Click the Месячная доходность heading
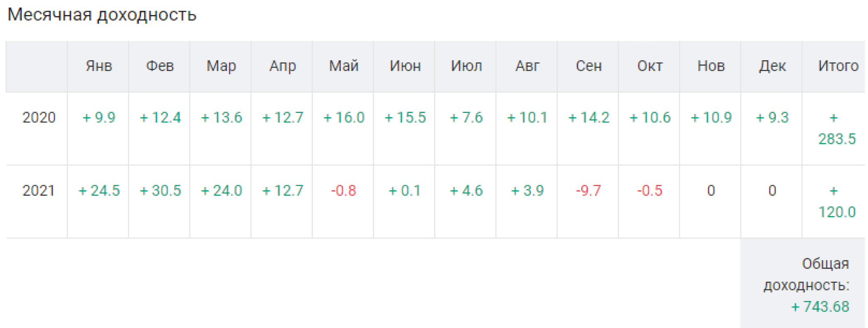Image resolution: width=868 pixels, height=328 pixels. click(x=102, y=15)
